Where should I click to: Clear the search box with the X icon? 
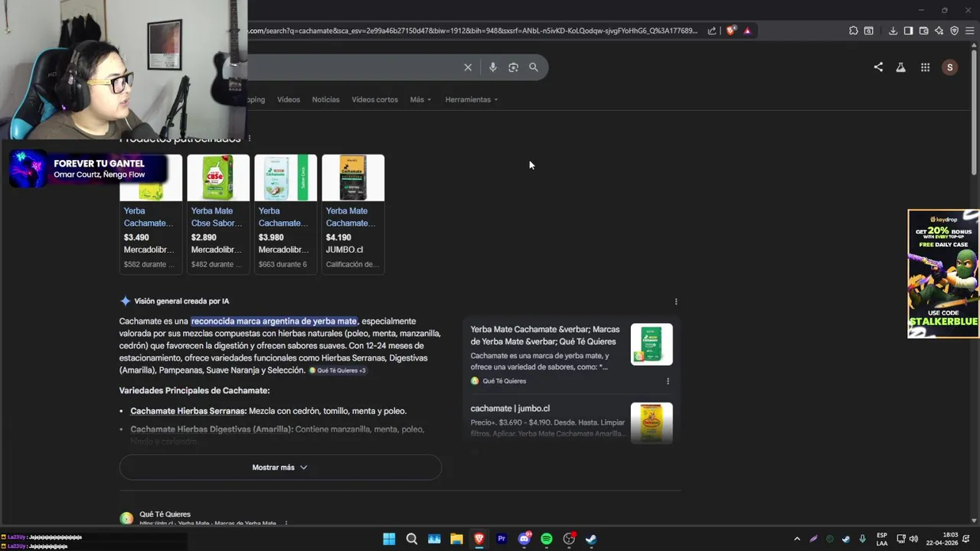point(468,67)
